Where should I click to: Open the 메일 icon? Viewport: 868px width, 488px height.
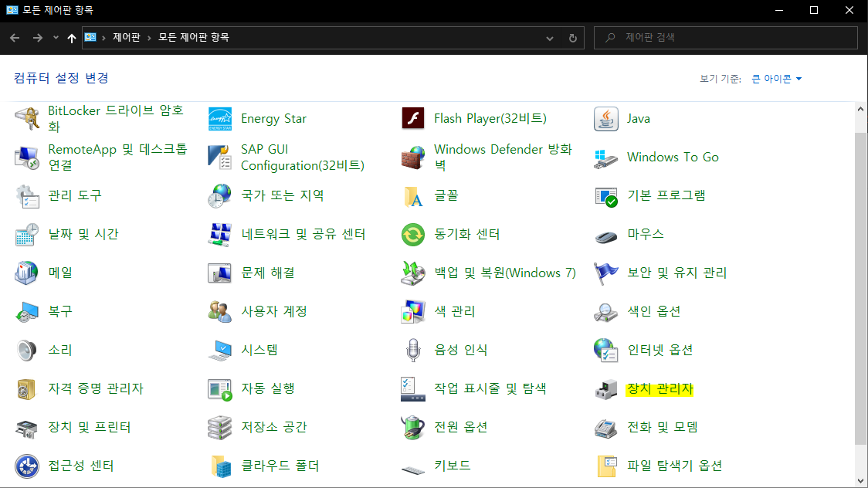click(26, 273)
